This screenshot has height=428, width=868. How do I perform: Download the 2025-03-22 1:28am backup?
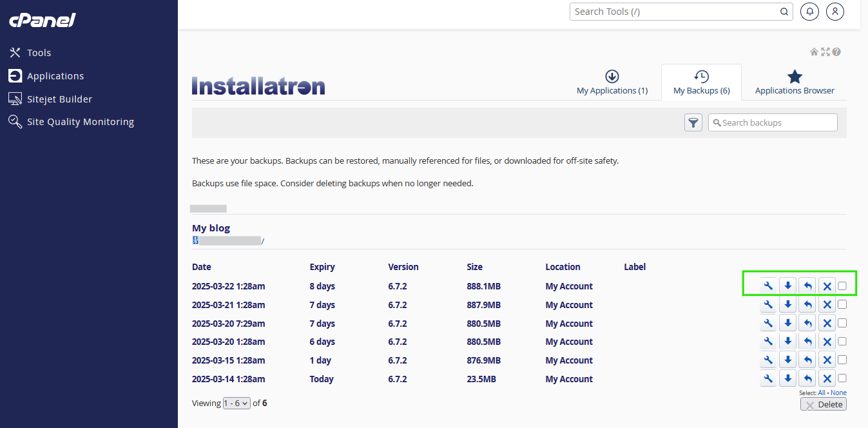pyautogui.click(x=788, y=286)
